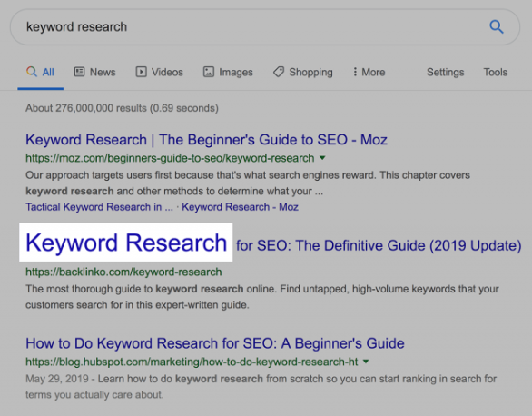Open the Keyword Research - Moz sitelink
The width and height of the screenshot is (532, 416).
coord(240,207)
